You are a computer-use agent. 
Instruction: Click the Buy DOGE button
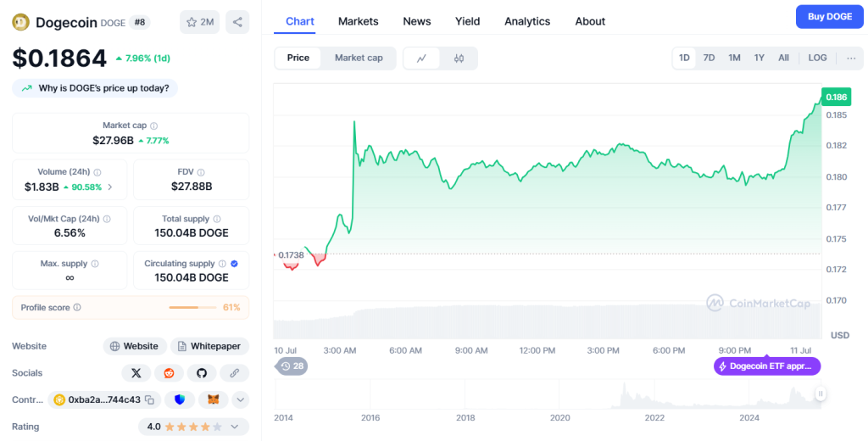(828, 17)
